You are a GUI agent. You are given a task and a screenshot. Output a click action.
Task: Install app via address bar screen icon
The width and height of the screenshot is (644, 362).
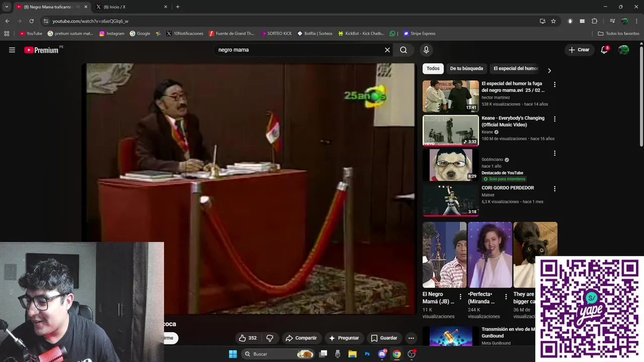pos(542,21)
